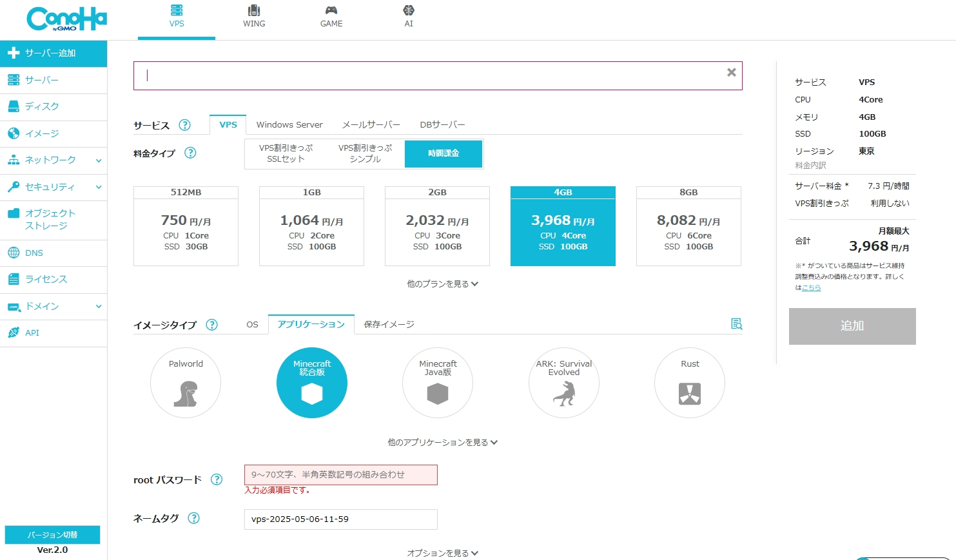
Task: Expand ネットワーク sidebar submenu
Action: pos(99,160)
